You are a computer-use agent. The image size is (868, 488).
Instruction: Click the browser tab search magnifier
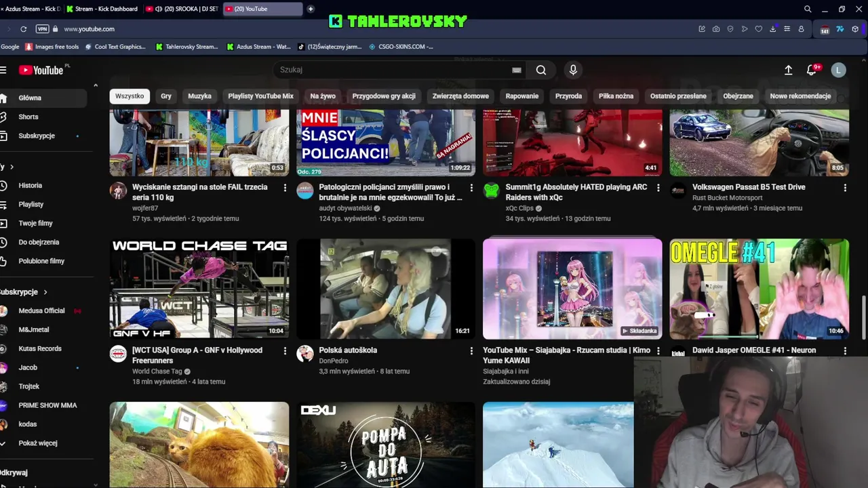808,9
